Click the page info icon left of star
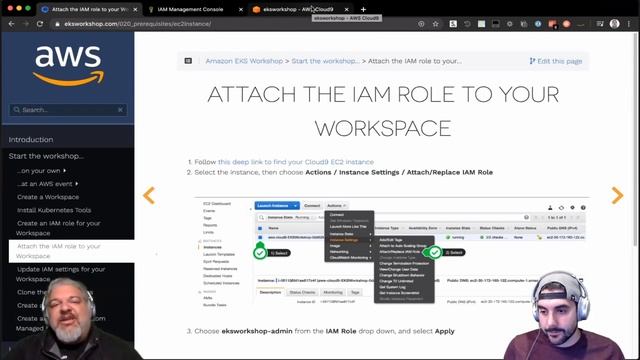 click(x=421, y=24)
